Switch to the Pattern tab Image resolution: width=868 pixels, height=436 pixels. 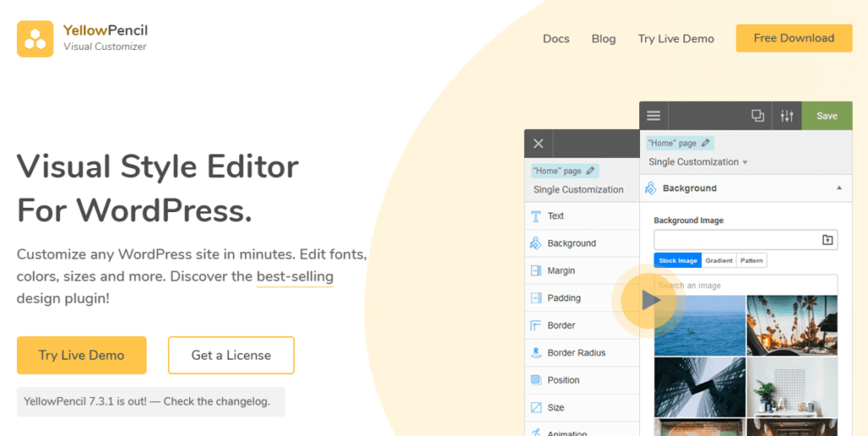(x=751, y=260)
